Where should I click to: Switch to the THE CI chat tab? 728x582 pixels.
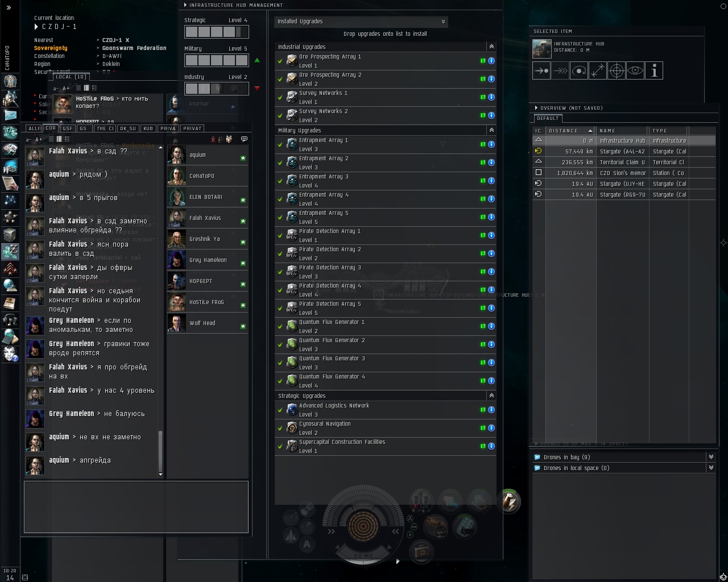(x=105, y=128)
